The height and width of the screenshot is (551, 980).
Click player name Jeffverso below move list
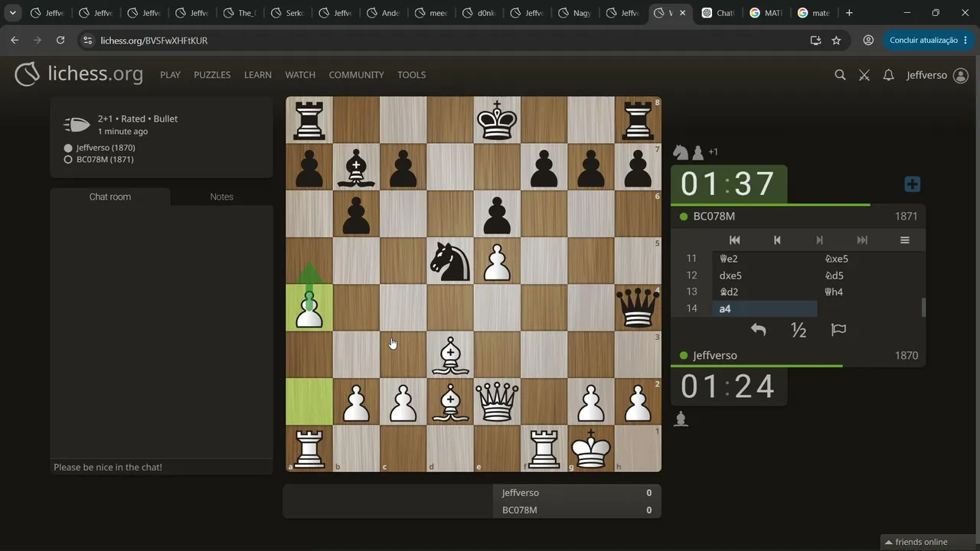click(715, 355)
